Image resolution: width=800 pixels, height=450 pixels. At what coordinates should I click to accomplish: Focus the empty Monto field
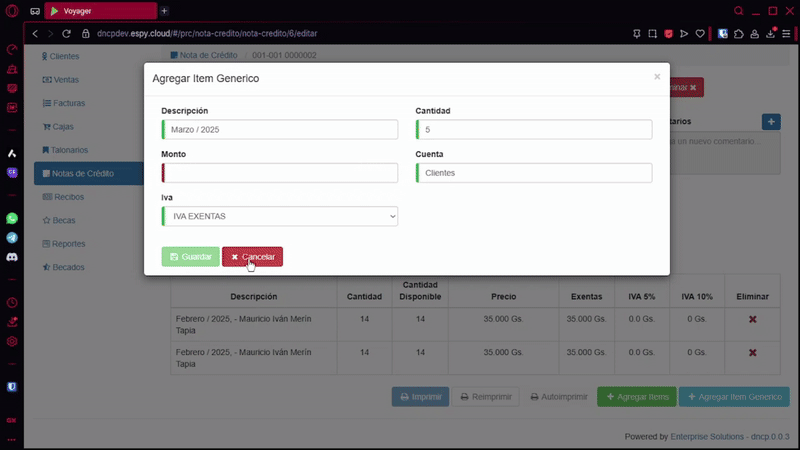280,173
